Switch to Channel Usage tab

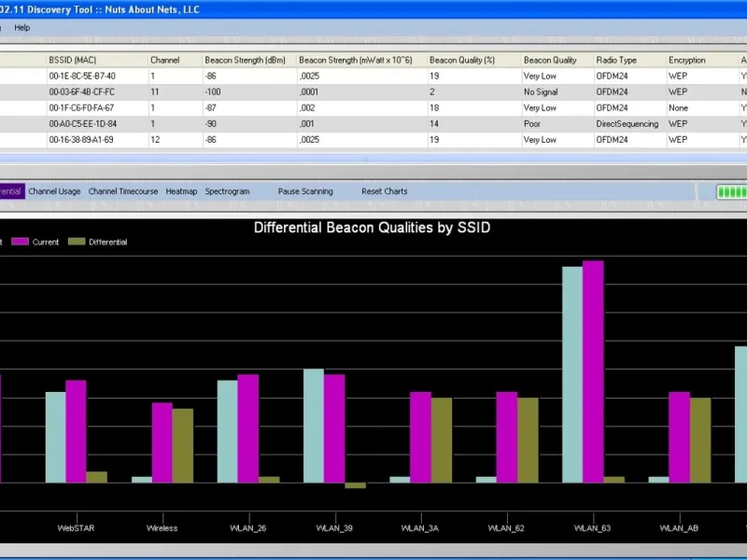pos(54,191)
